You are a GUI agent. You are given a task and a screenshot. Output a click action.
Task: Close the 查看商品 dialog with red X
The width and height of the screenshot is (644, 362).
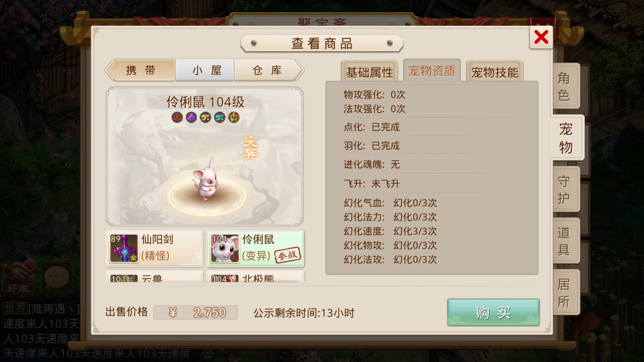click(541, 37)
